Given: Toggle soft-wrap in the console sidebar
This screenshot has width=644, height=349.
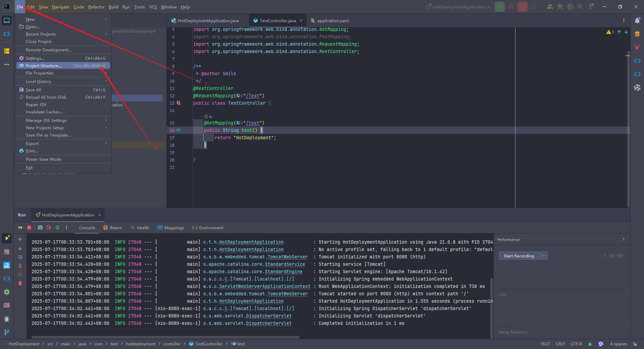Looking at the screenshot, I should coord(20,257).
